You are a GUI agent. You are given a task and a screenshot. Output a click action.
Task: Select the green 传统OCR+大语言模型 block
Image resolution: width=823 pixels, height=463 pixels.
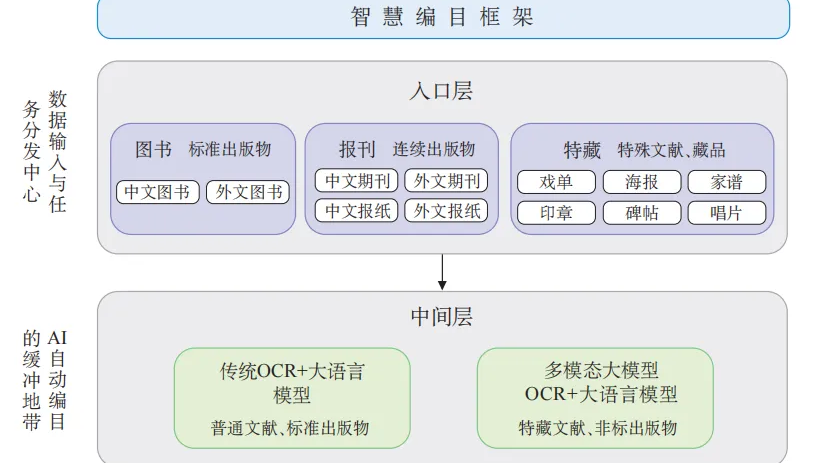click(292, 397)
